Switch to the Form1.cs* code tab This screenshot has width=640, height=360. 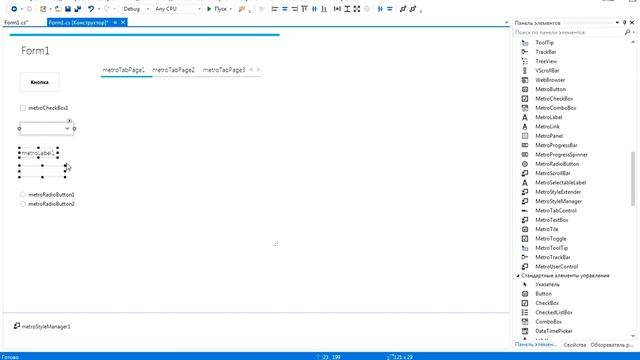[16, 22]
